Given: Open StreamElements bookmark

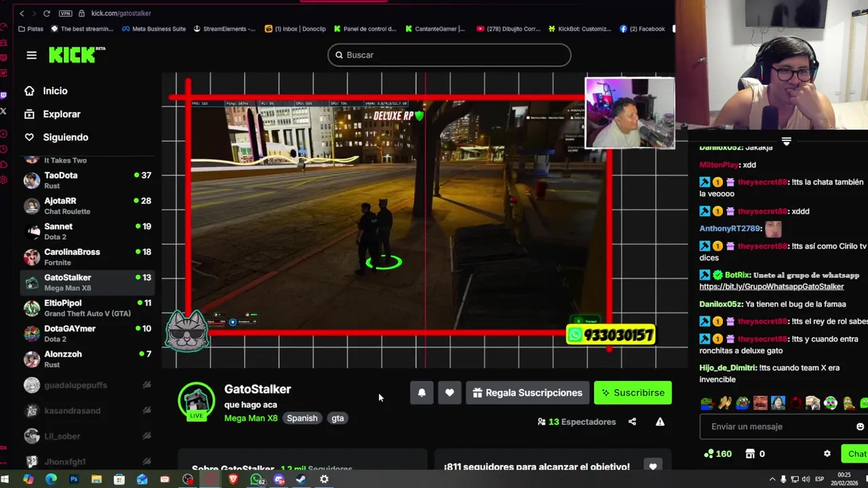Looking at the screenshot, I should 224,29.
